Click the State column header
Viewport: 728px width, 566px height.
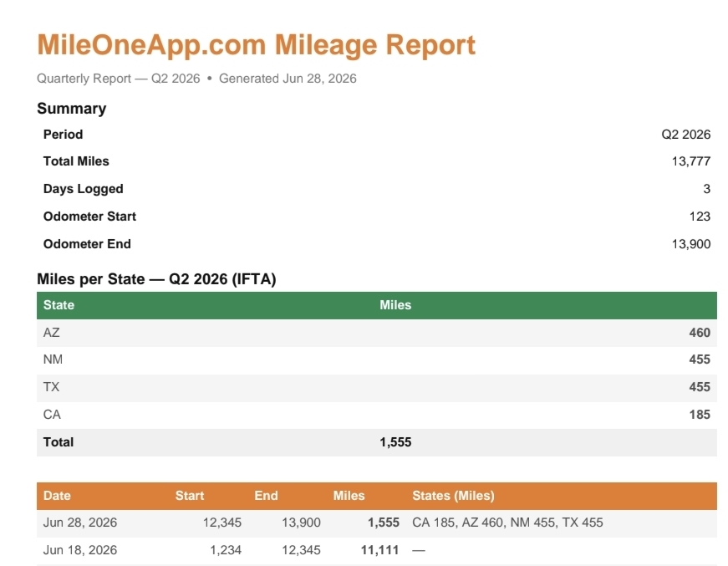[x=59, y=305]
